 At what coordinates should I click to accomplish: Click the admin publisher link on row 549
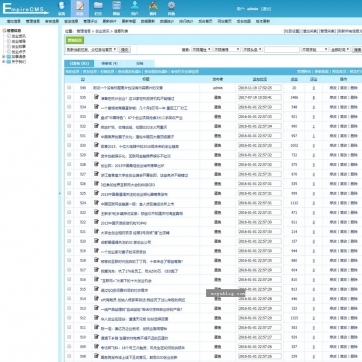(218, 88)
